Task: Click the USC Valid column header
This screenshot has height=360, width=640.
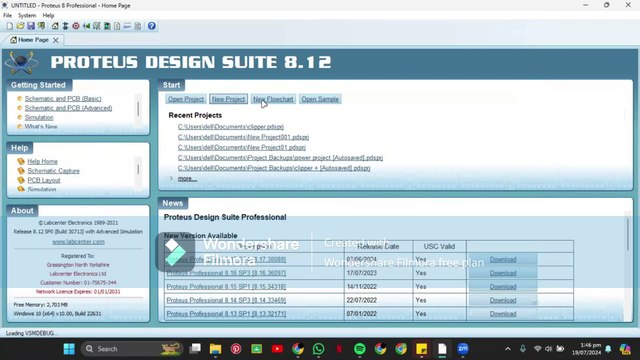Action: 439,247
